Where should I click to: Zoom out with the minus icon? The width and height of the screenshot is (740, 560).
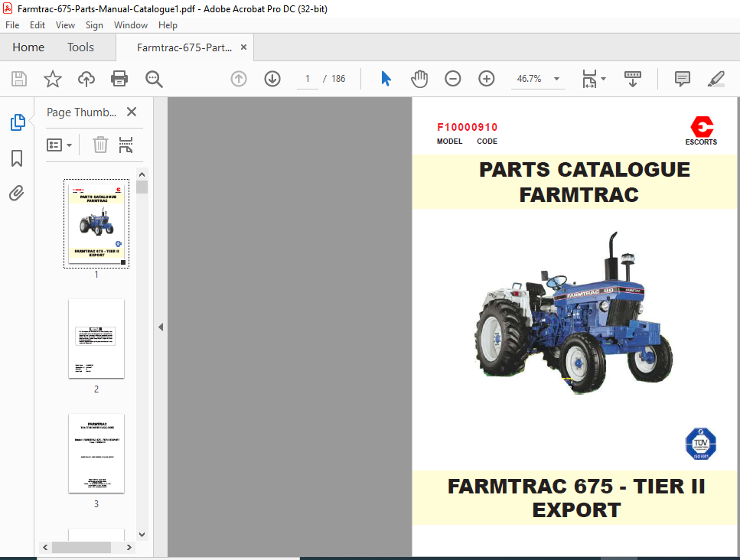[x=452, y=78]
